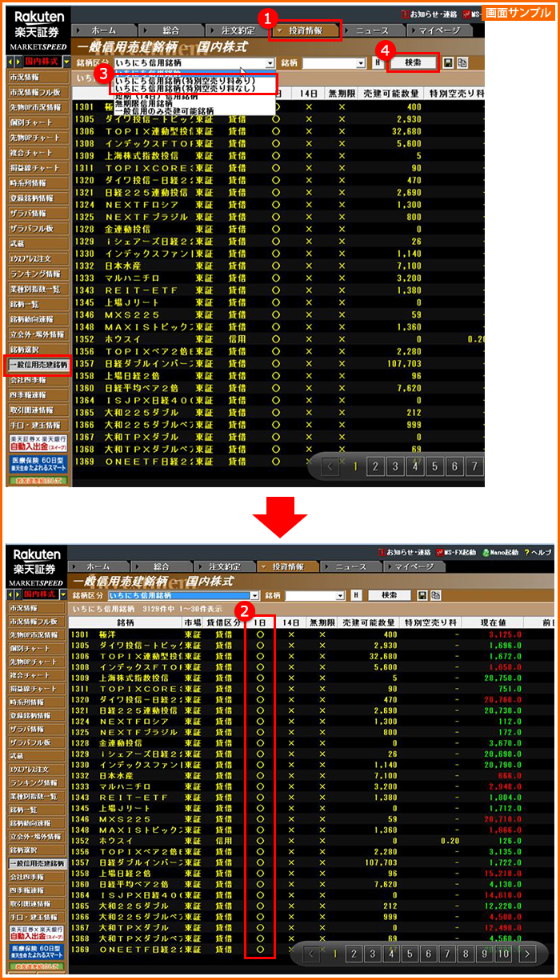Open 個別チャート in top screenshot sidebar

37,122
